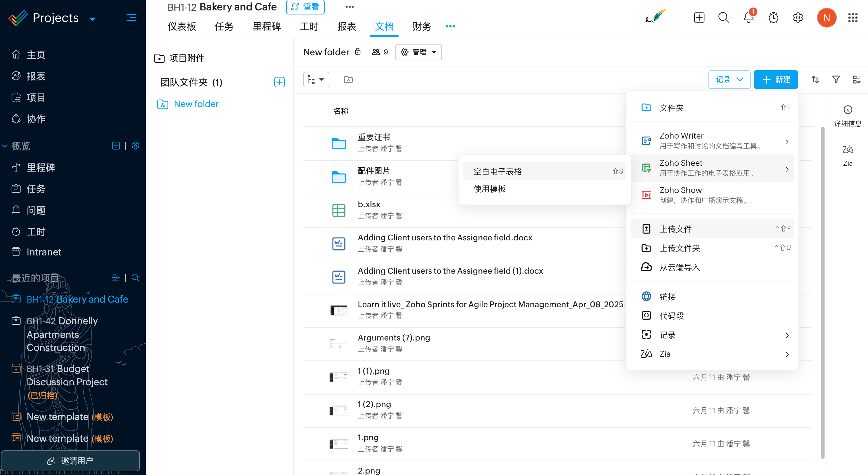Choose 上传文件 in the new menu
The height and width of the screenshot is (475, 868).
tap(675, 229)
